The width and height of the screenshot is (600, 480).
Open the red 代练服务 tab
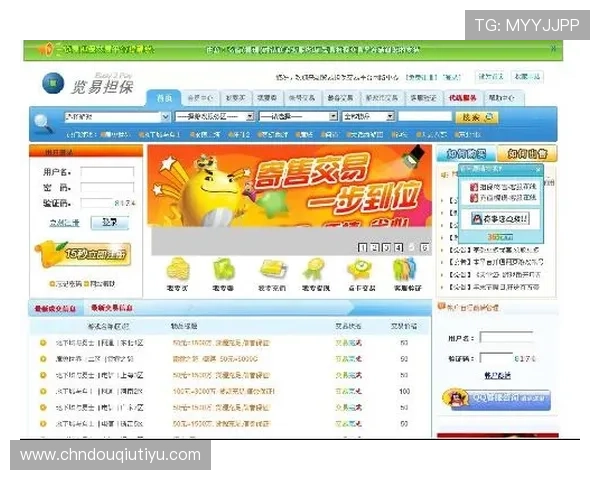463,98
